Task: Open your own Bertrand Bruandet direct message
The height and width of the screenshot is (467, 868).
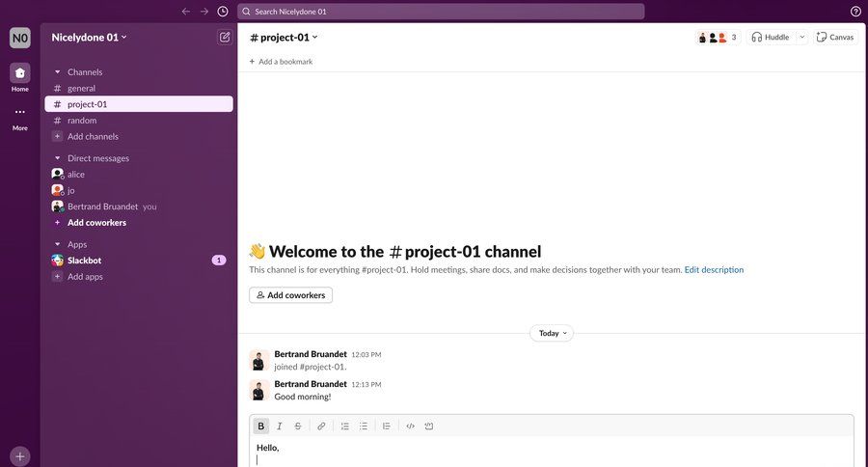Action: (x=139, y=206)
